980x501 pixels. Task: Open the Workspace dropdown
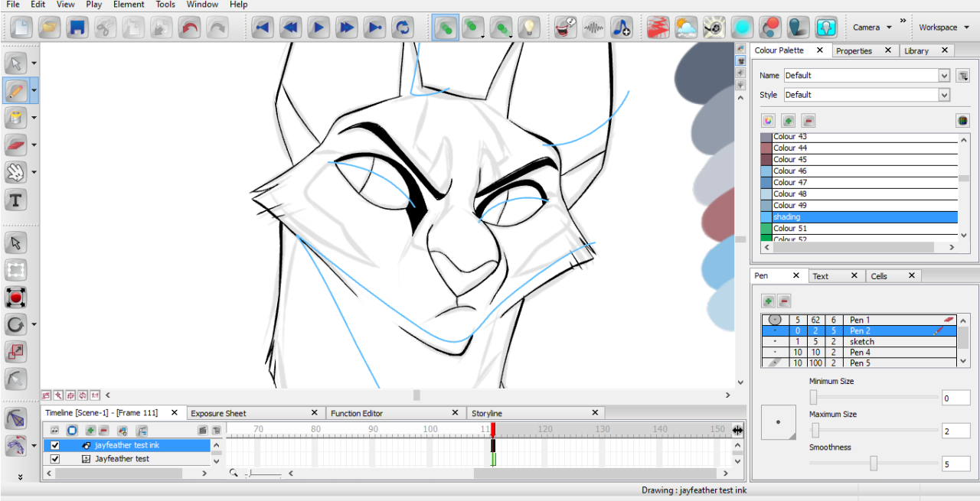point(944,28)
